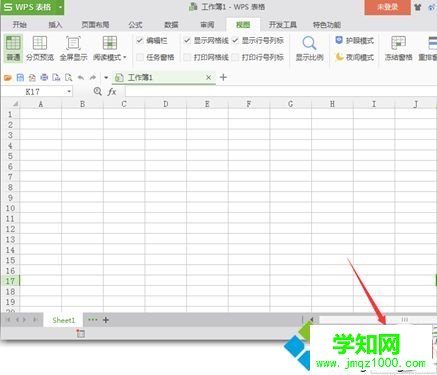The width and height of the screenshot is (437, 375).
Task: Toggle the 打印网格线 print gridlines checkbox
Action: (x=187, y=57)
